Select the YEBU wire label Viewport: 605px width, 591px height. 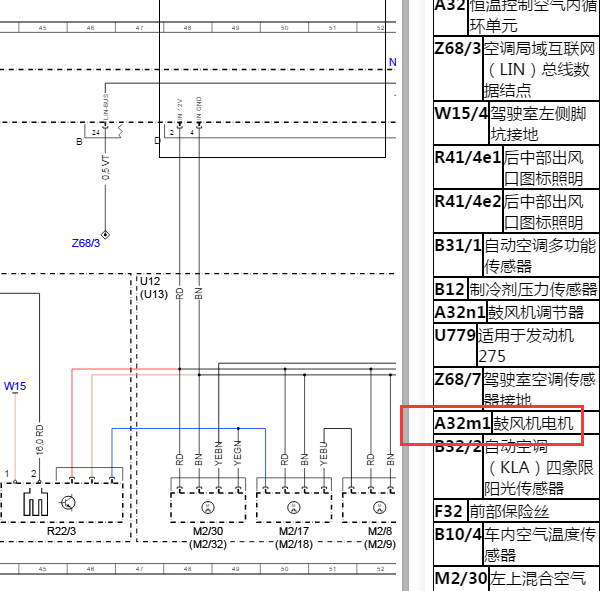click(x=324, y=453)
